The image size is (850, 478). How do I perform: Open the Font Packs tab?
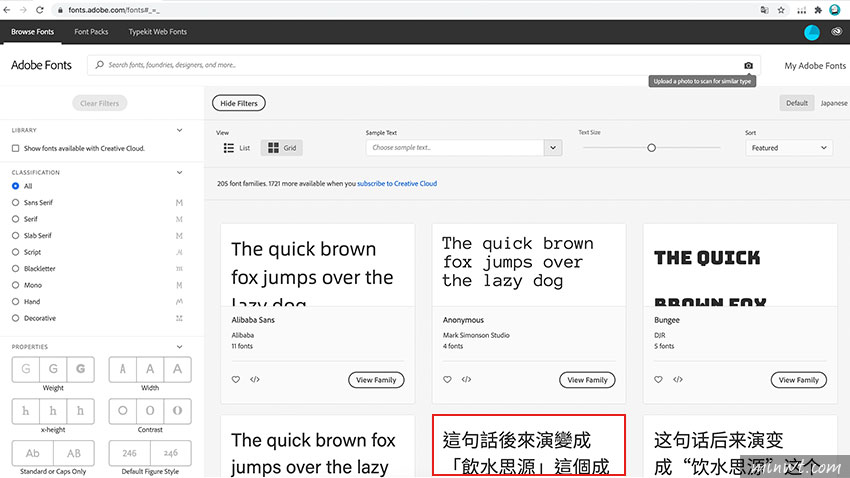[91, 32]
